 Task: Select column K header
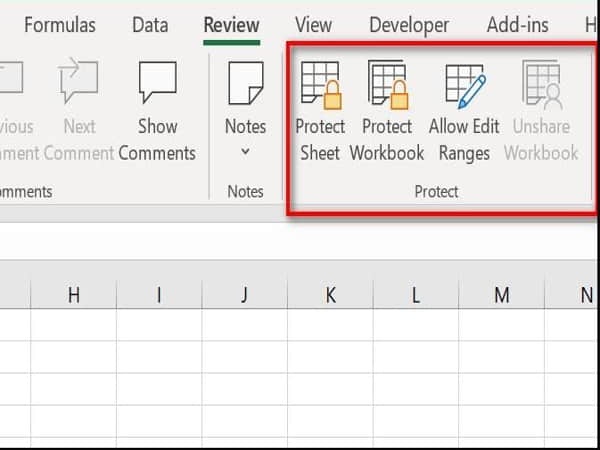(x=330, y=295)
